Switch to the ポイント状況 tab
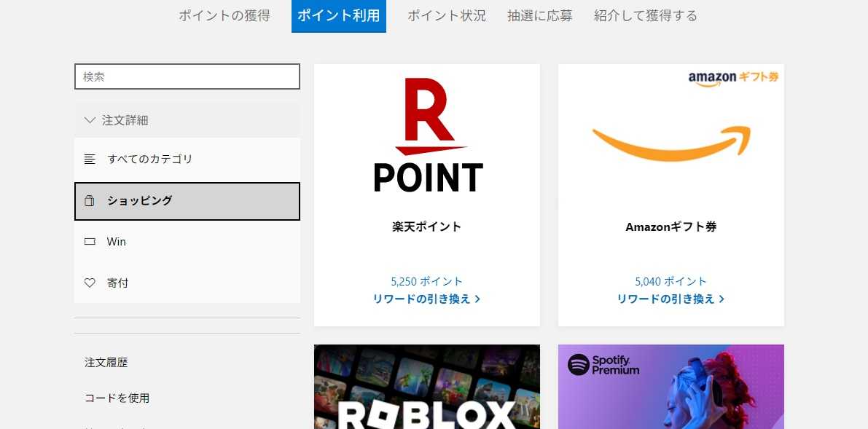The width and height of the screenshot is (868, 429). coord(447,15)
